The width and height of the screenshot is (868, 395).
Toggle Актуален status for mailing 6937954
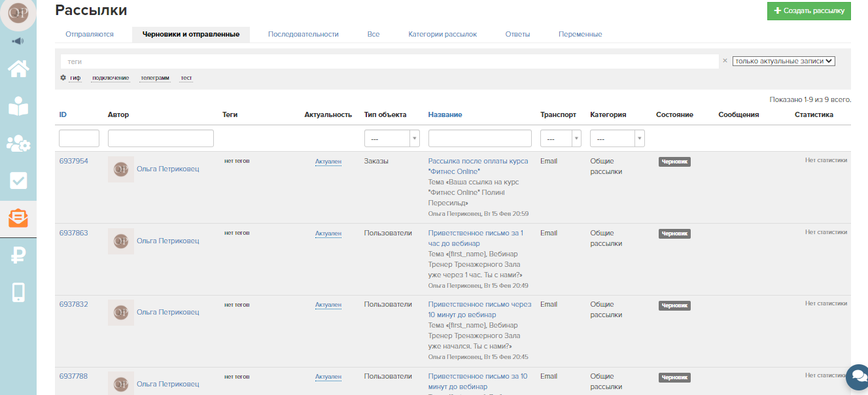tap(328, 162)
